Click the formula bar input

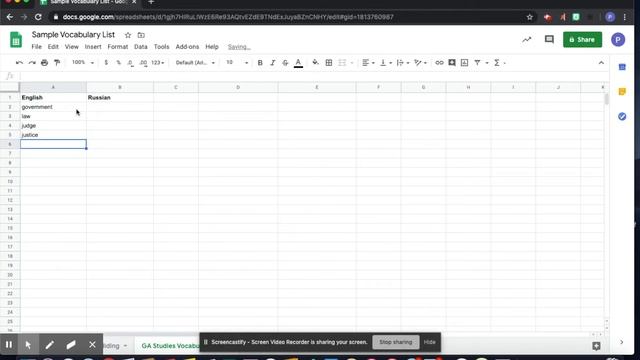314,76
